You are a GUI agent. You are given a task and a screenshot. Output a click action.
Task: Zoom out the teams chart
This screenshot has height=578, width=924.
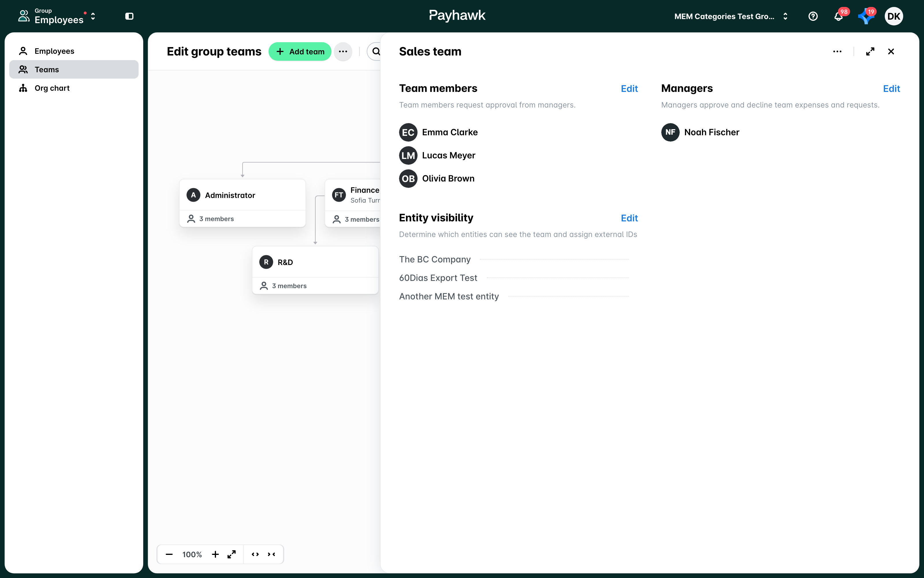point(169,554)
